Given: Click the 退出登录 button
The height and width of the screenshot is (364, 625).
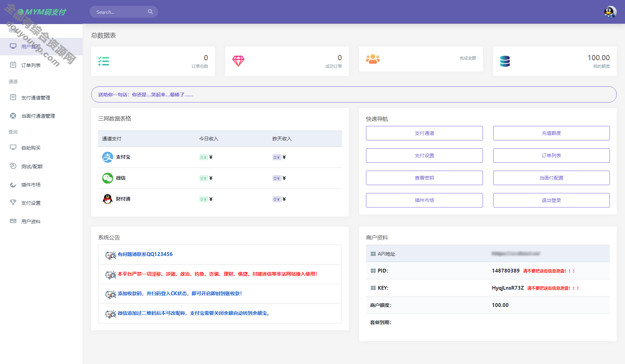Looking at the screenshot, I should 551,200.
